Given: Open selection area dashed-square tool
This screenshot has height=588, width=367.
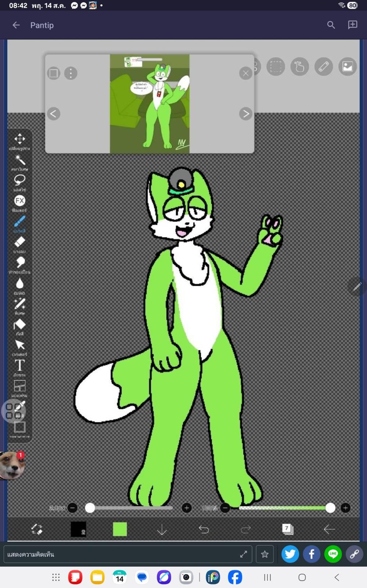Looking at the screenshot, I should point(276,67).
